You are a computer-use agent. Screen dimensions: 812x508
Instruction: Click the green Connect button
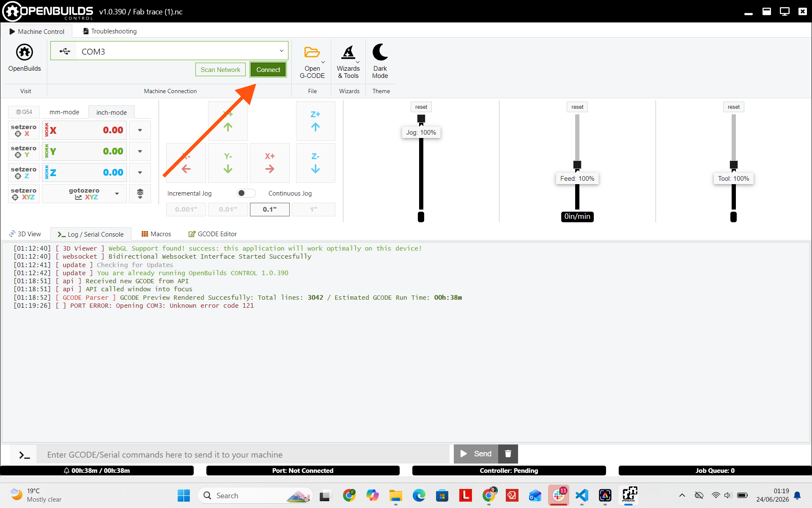(268, 70)
